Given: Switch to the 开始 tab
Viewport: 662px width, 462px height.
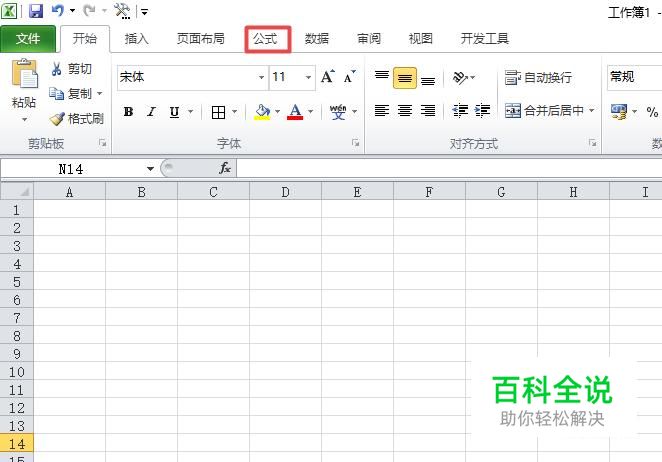Looking at the screenshot, I should click(85, 39).
